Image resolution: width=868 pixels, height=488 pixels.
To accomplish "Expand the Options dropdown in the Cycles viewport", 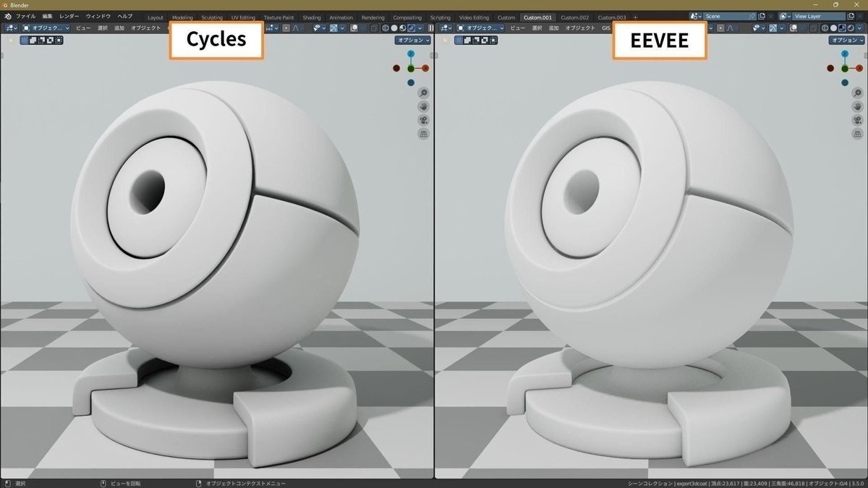I will coord(412,40).
